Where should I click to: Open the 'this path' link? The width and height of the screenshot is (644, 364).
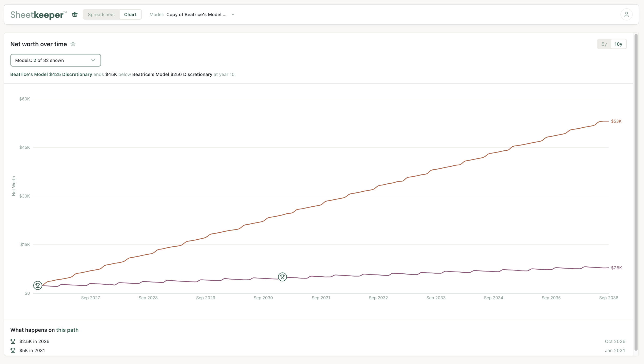coord(67,330)
